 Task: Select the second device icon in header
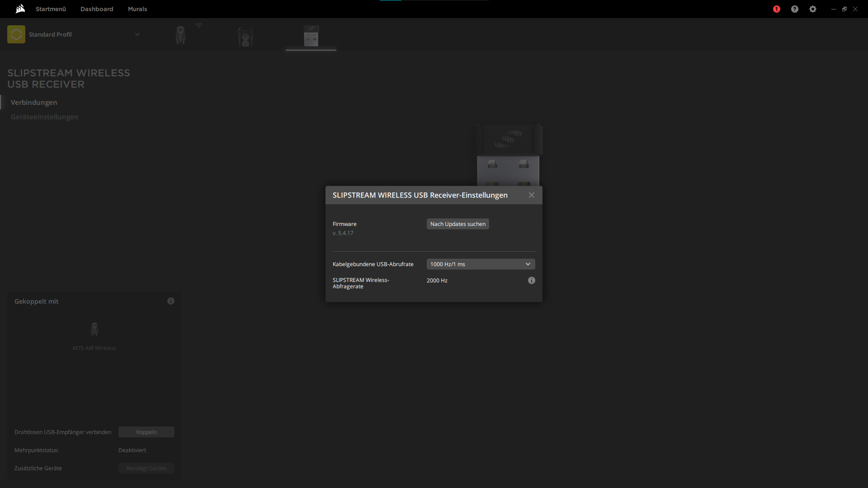point(245,37)
